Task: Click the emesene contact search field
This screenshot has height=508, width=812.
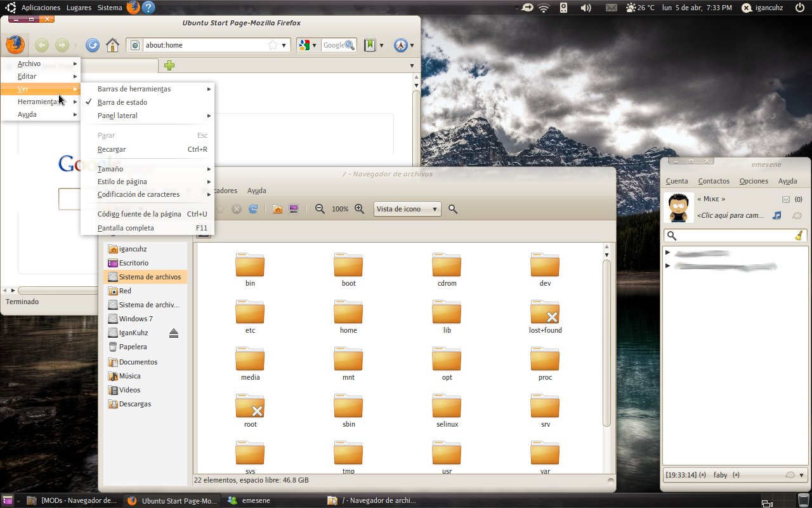Action: pos(735,236)
